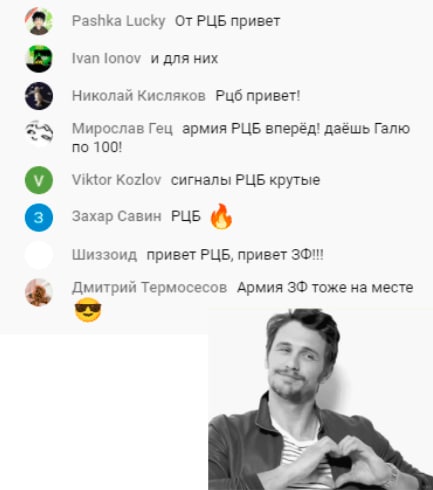
Task: Click the message 'сигналы РЦБ крутые'
Action: pos(245,180)
